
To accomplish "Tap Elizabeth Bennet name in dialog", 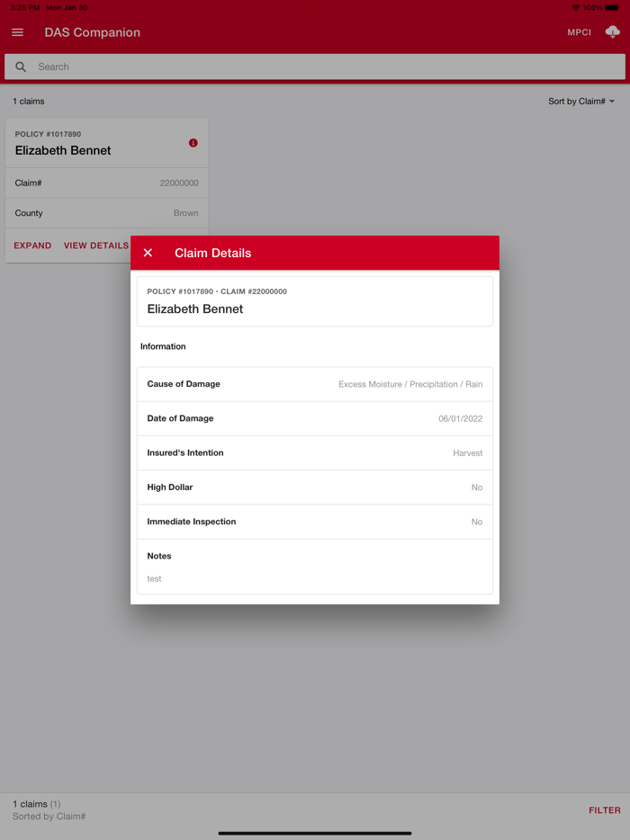I will click(195, 309).
